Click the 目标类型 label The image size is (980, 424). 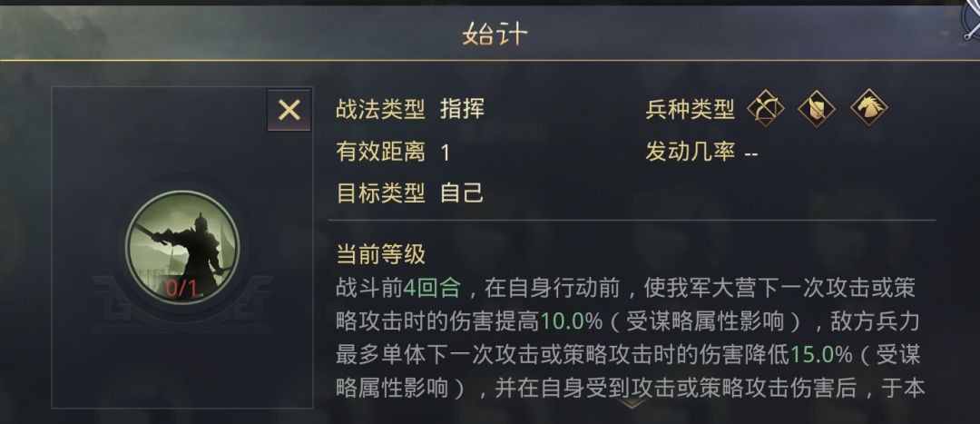coord(380,192)
